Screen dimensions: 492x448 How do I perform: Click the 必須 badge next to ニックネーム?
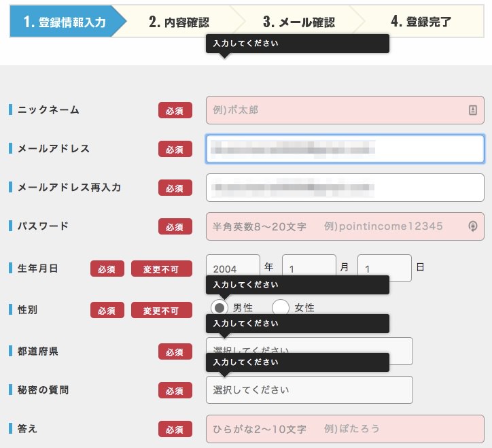[175, 110]
